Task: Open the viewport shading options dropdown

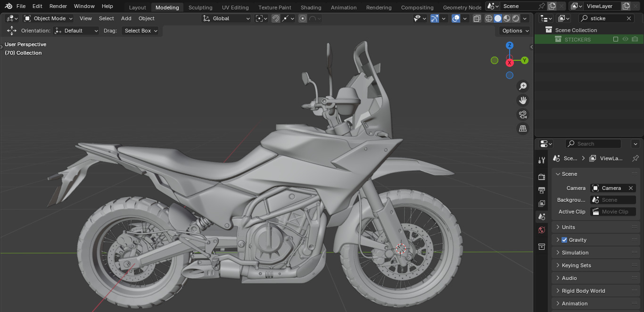Action: (526, 18)
